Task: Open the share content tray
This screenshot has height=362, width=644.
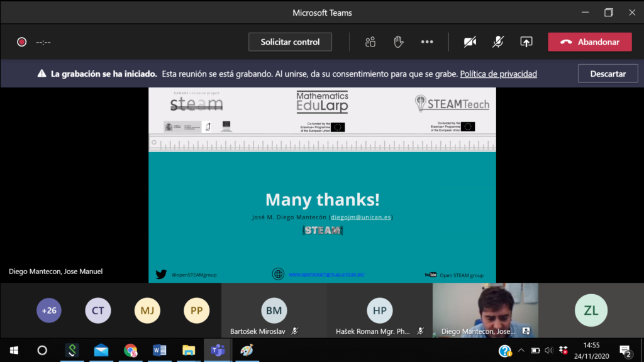Action: 526,42
